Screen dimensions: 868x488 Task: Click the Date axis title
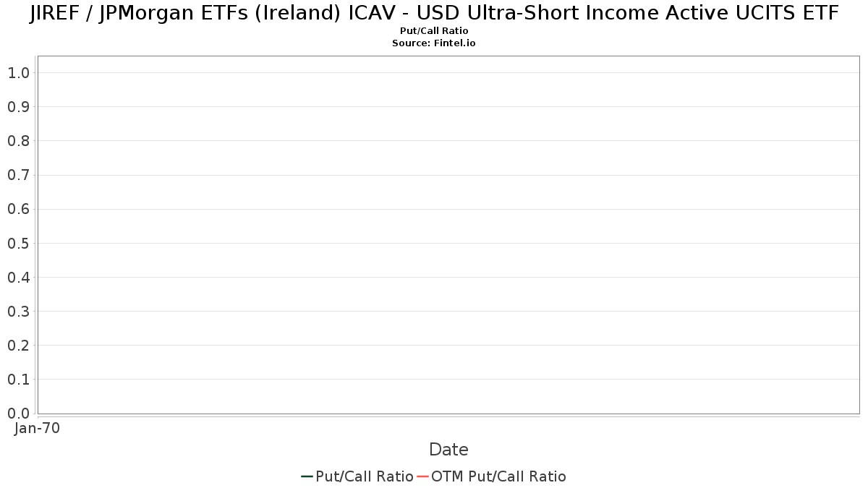448,450
